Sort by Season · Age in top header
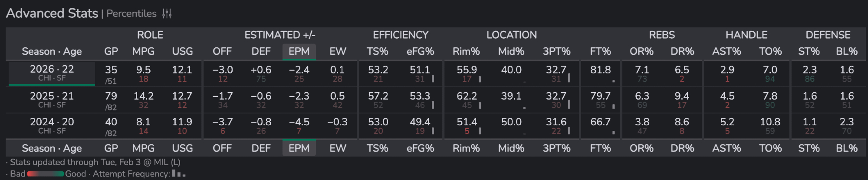 (x=52, y=51)
